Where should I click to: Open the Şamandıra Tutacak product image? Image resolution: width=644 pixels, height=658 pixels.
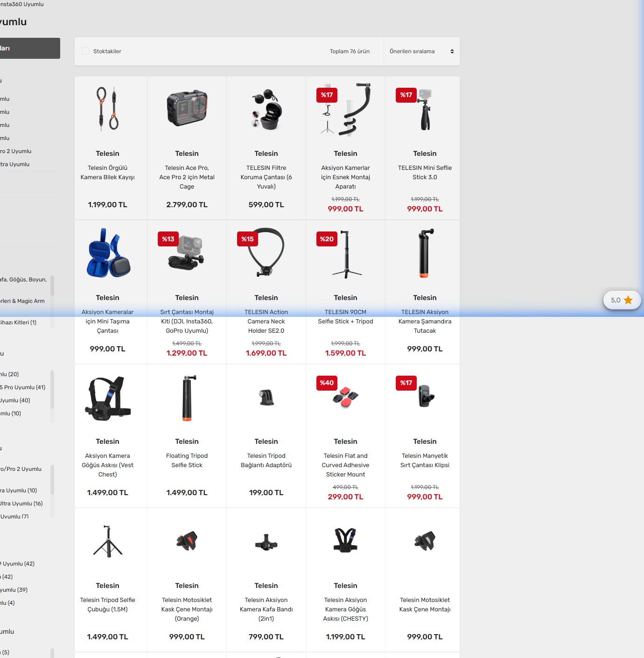tap(425, 253)
